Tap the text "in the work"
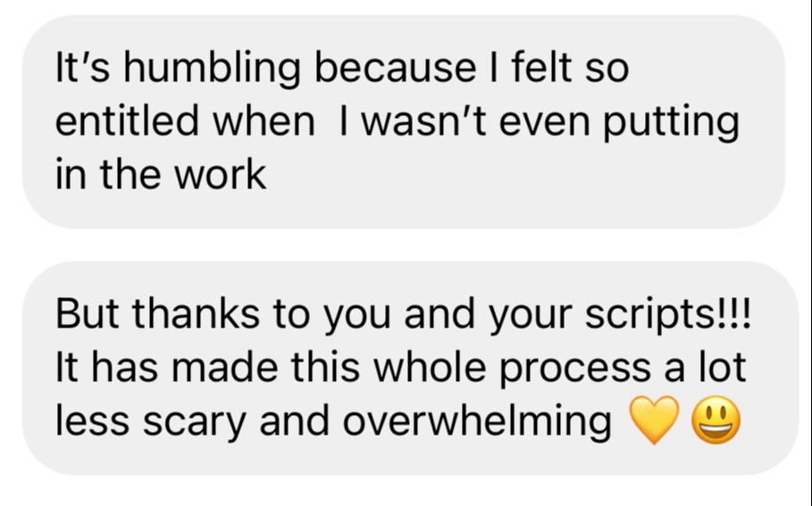This screenshot has height=506, width=812. (161, 174)
